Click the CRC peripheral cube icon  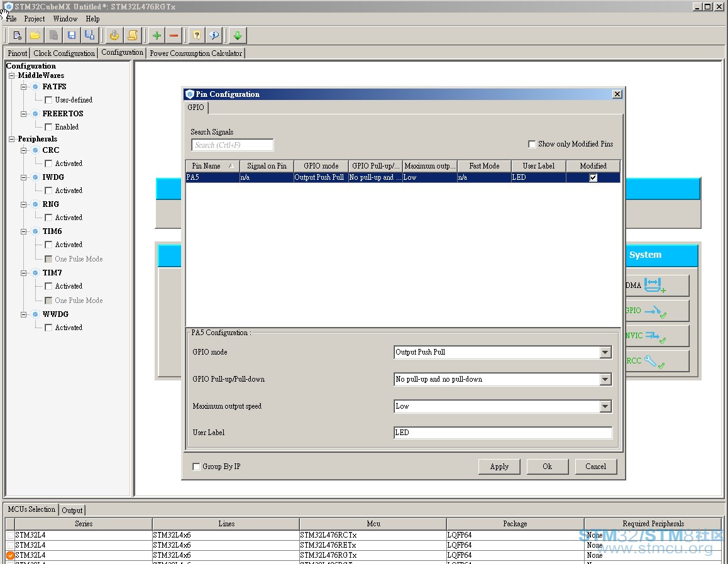(x=35, y=150)
